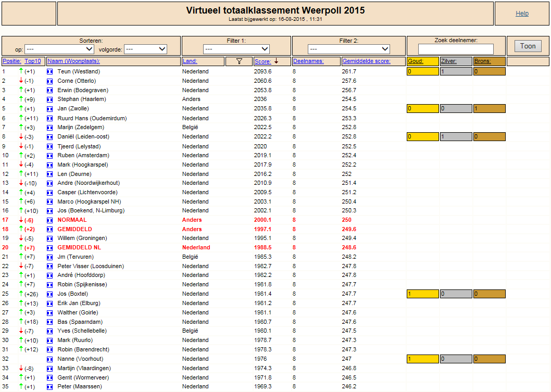
Task: Sort by Naam (Woonplaats) column header
Action: click(x=74, y=61)
